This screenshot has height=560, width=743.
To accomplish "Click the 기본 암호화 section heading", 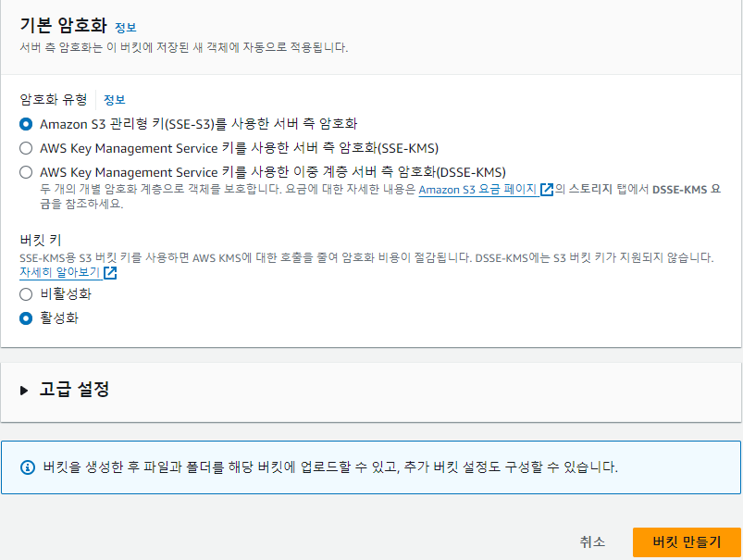I will point(64,25).
